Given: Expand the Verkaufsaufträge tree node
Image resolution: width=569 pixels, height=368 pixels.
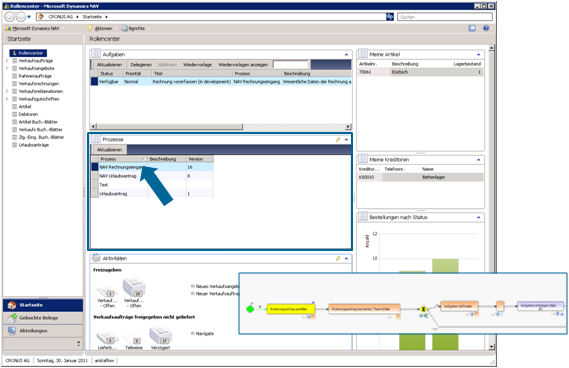Looking at the screenshot, I should tap(7, 61).
